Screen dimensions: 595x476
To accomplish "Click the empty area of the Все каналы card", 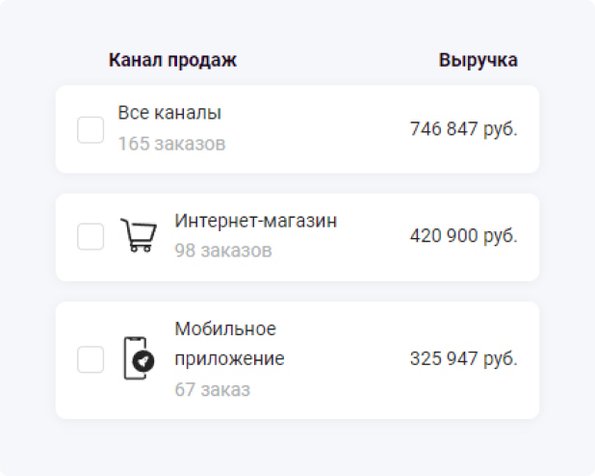I will click(x=315, y=129).
